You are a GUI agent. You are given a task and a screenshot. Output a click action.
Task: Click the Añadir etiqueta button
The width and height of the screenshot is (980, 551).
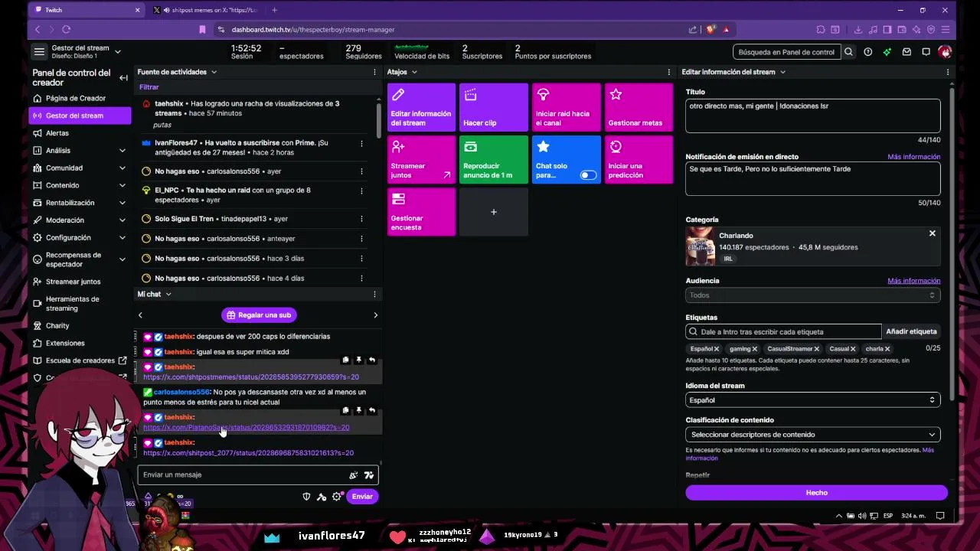[x=911, y=332]
